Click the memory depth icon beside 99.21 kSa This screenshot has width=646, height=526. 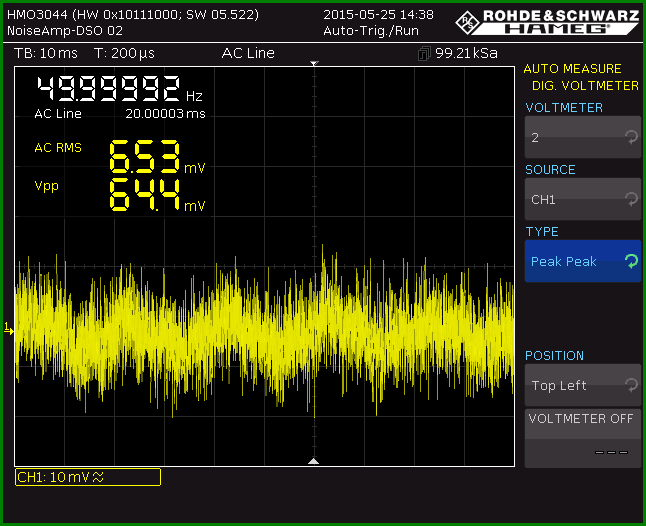coord(424,54)
